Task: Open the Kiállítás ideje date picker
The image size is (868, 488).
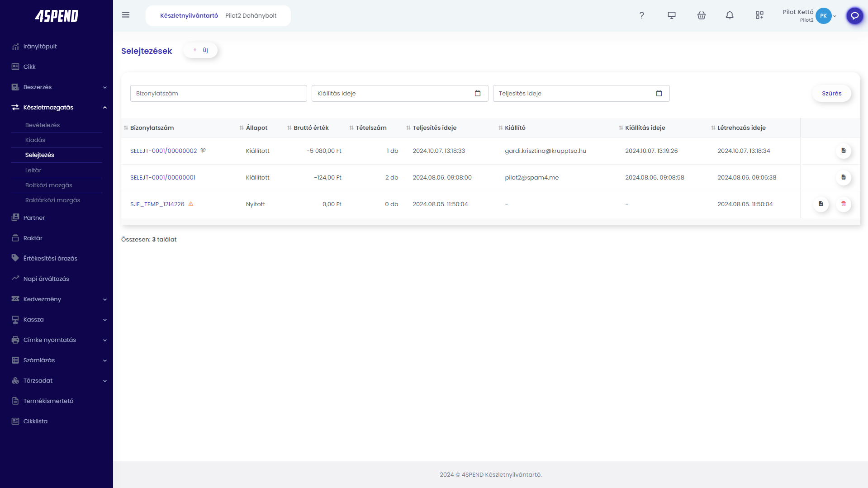Action: point(478,93)
